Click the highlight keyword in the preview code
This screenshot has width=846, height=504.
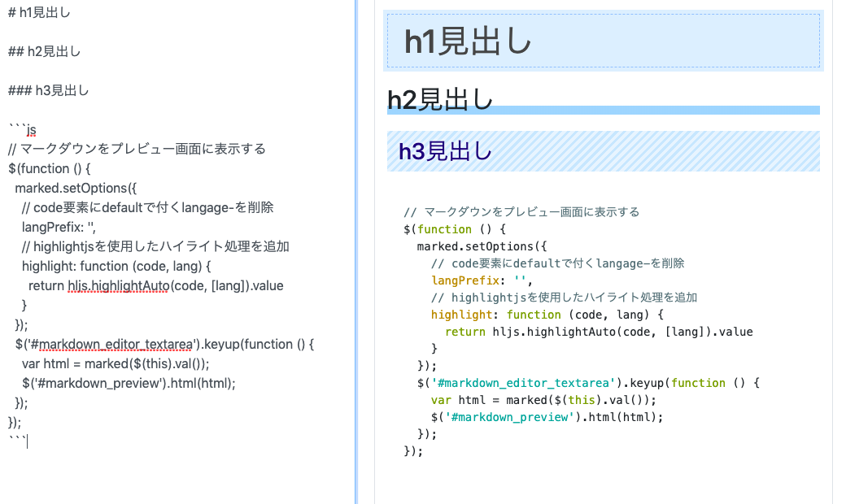click(461, 315)
